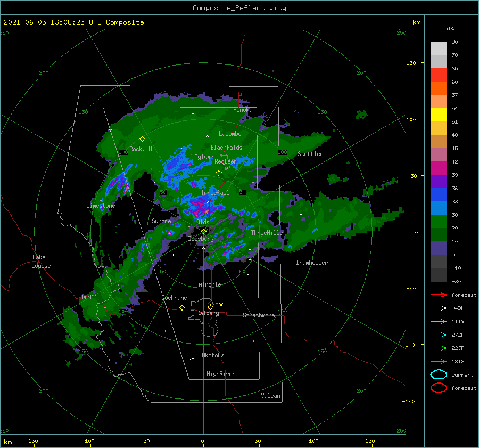
Task: Select the Drumheller label
Action: click(x=312, y=263)
